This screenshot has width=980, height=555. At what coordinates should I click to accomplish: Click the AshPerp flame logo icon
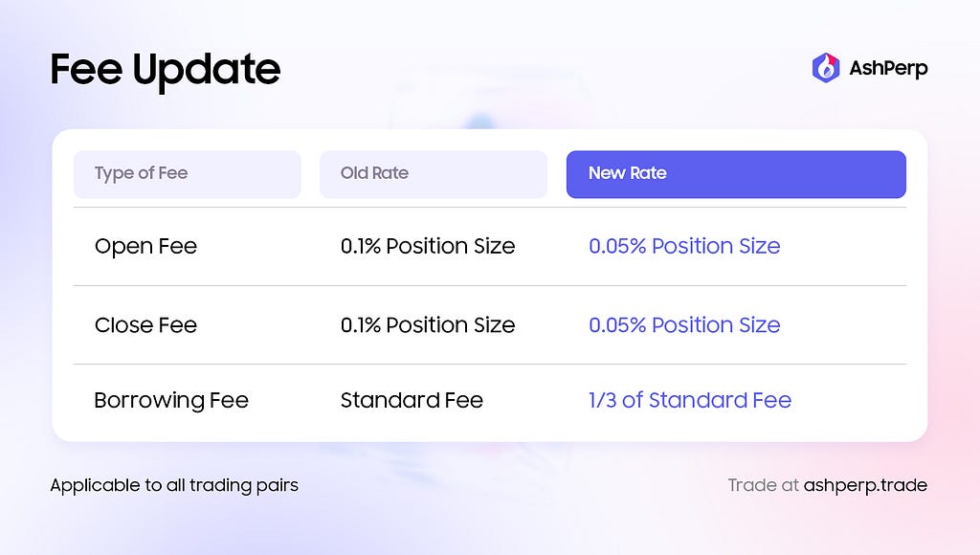[826, 68]
